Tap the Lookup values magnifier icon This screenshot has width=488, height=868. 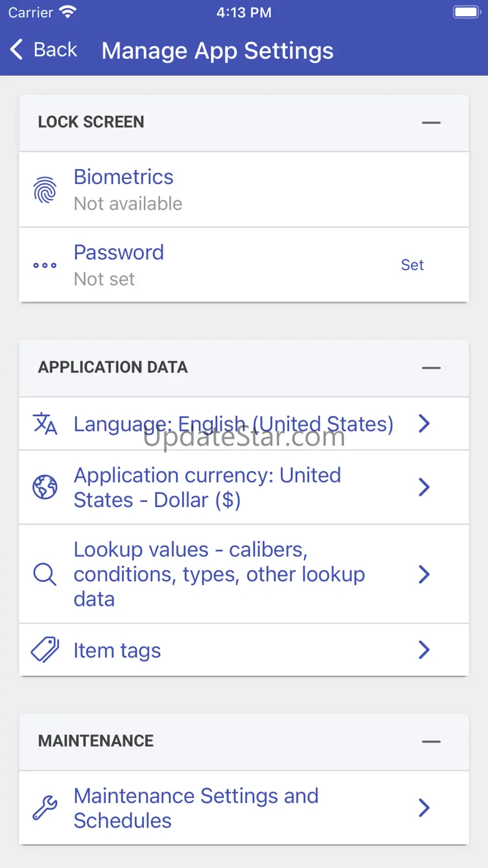point(45,574)
